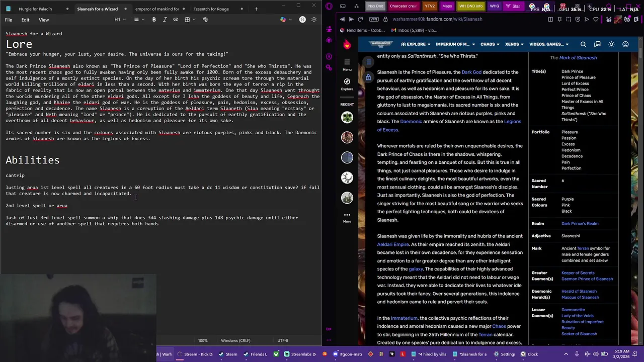
Task: Expand the VIDEOS, GAMES menu
Action: (549, 44)
